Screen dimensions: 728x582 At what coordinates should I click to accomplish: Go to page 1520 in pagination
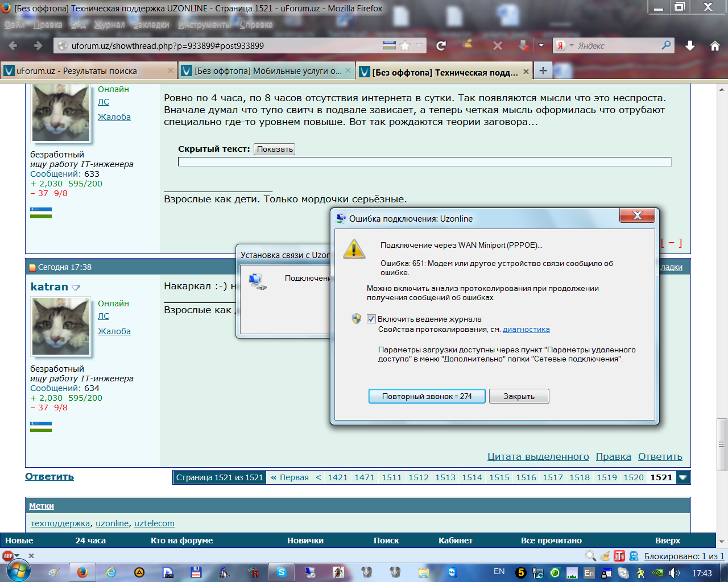(634, 477)
